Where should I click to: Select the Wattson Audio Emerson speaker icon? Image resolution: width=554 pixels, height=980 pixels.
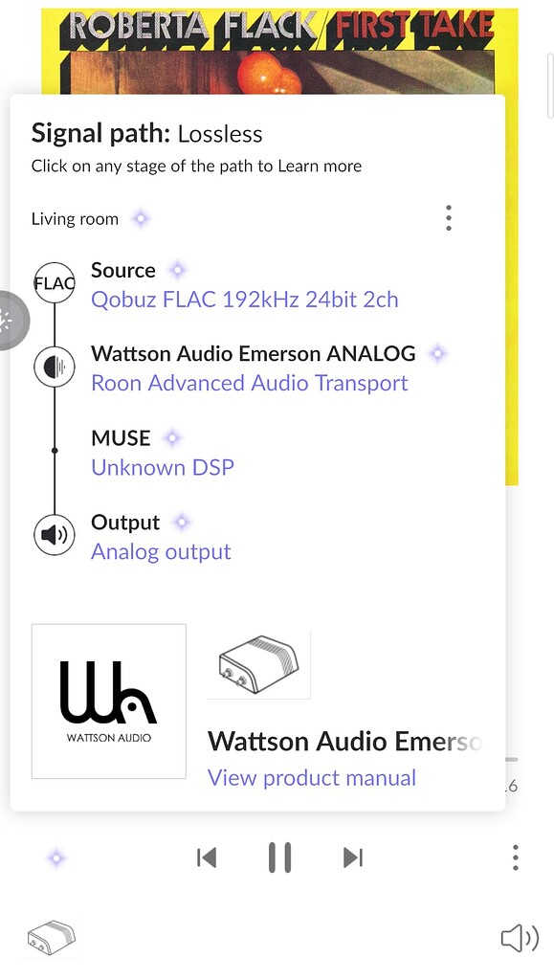(x=54, y=367)
